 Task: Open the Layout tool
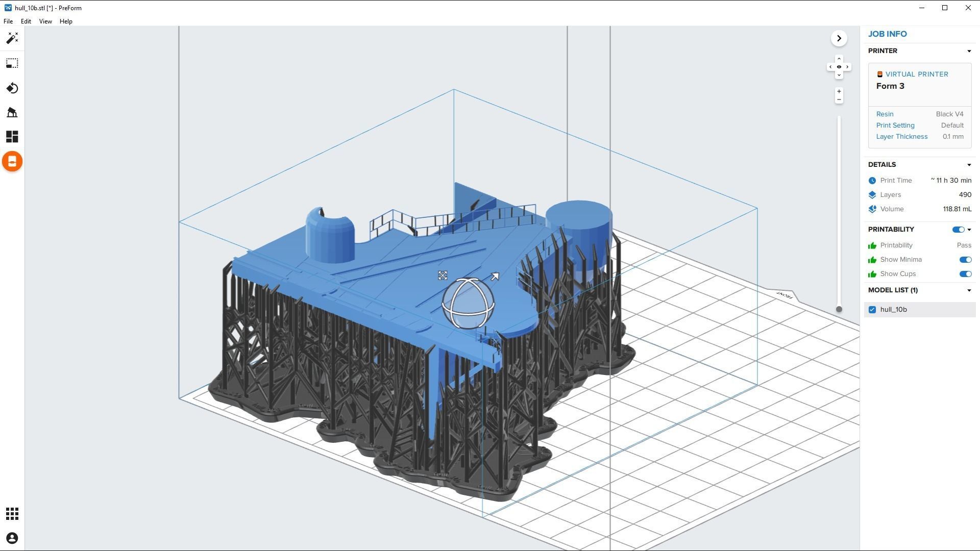click(12, 137)
